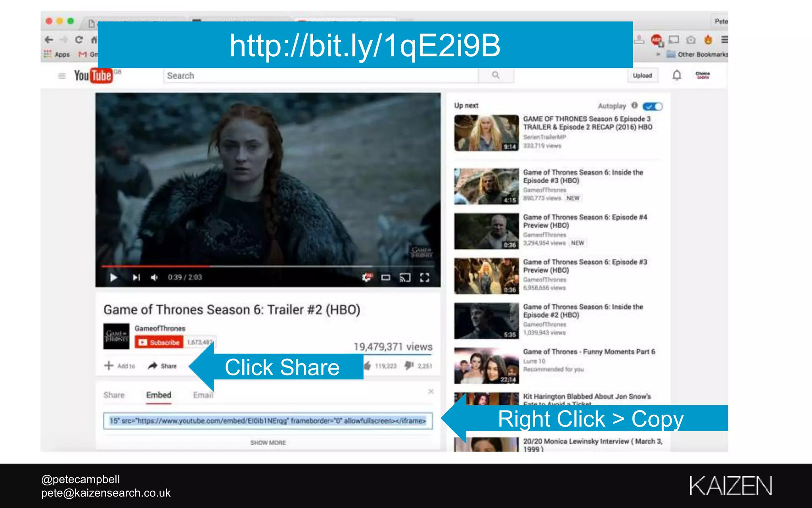The width and height of the screenshot is (812, 508).
Task: Open the Add to playlist menu
Action: click(120, 366)
